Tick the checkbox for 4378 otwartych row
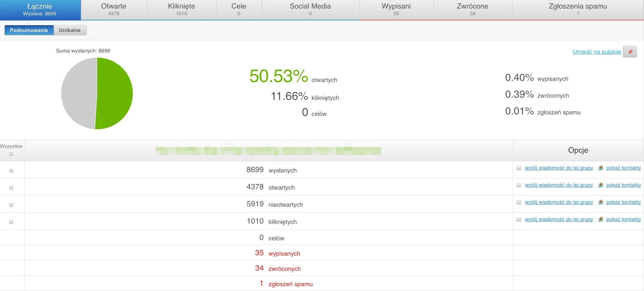Viewport: 644px width, 291px height. (x=11, y=188)
